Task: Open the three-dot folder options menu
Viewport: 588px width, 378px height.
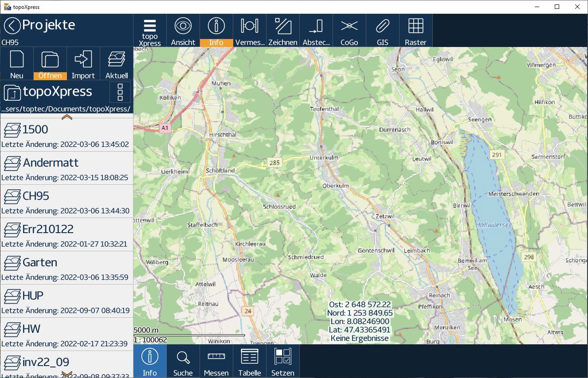Action: point(120,92)
